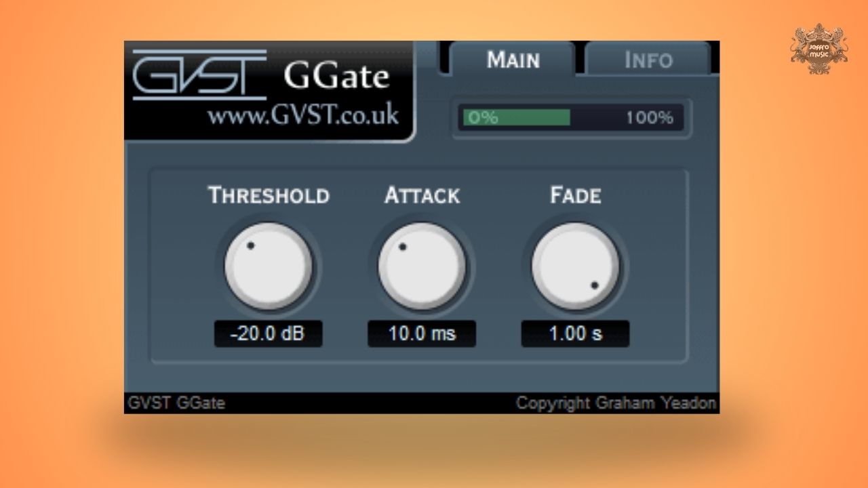Click the 0% label on the meter
The image size is (868, 488).
484,118
